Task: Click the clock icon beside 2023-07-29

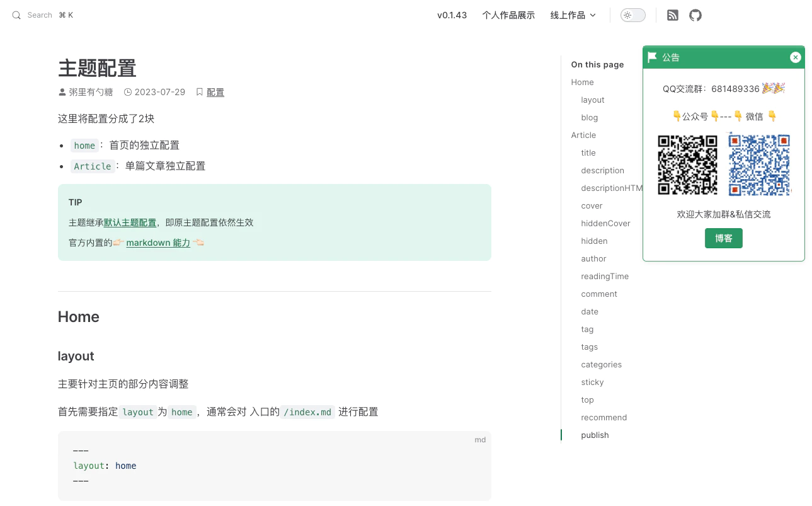Action: coord(128,92)
